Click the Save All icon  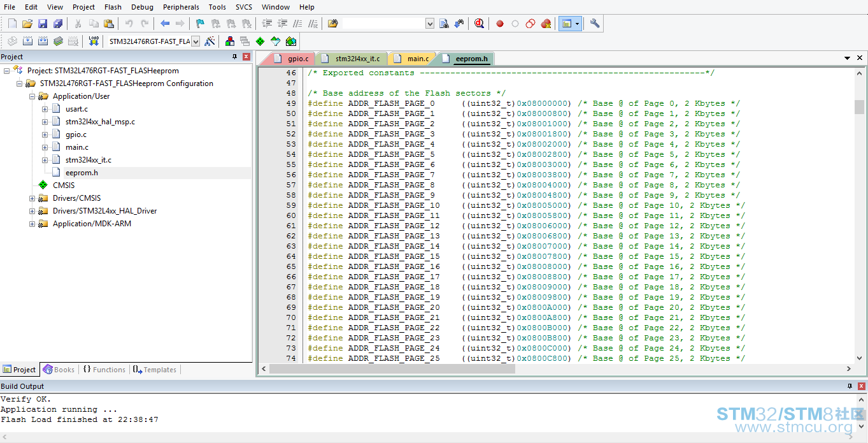tap(58, 24)
